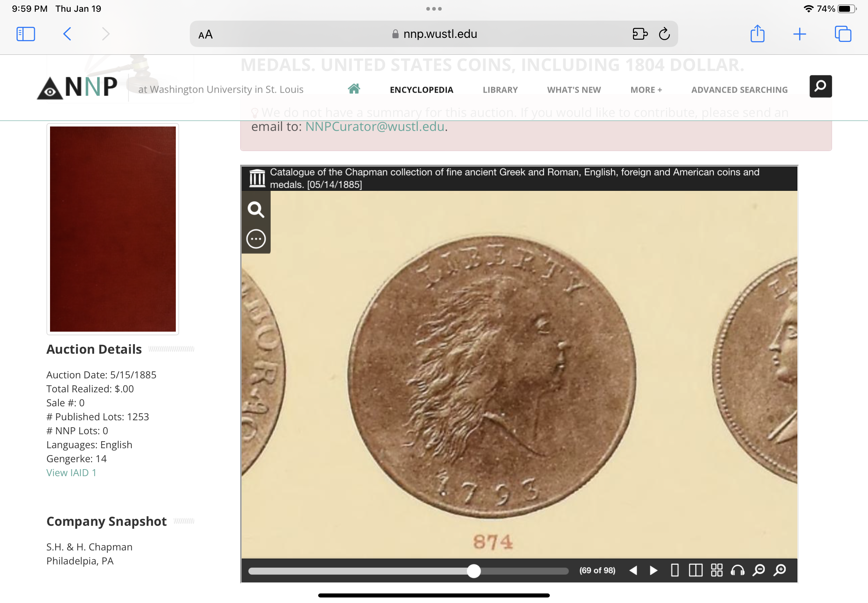Select the Gengerke: 14 text
Screen dimensions: 868x603
click(x=77, y=459)
